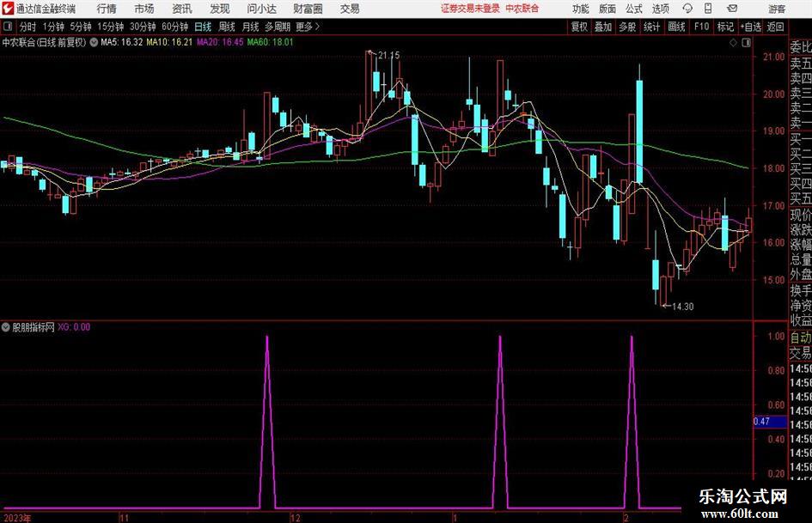This screenshot has height=523, width=812.
Task: Open the 行情 menu
Action: click(x=107, y=9)
